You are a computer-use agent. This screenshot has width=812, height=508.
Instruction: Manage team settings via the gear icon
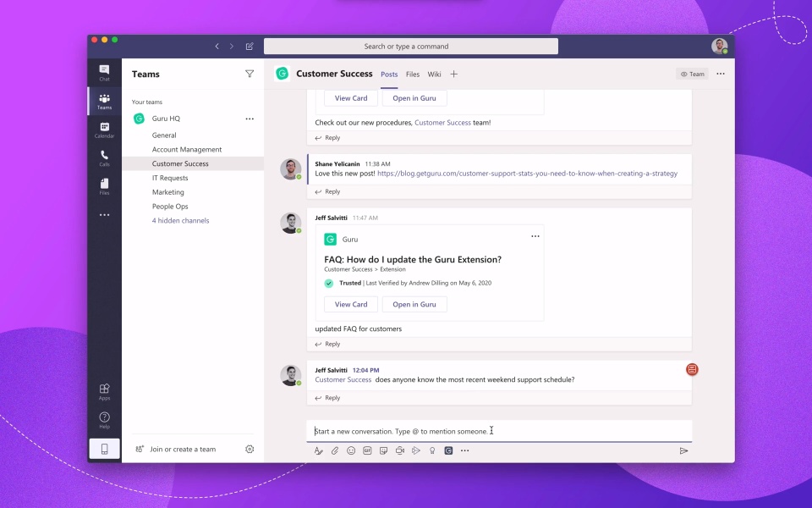pyautogui.click(x=250, y=449)
